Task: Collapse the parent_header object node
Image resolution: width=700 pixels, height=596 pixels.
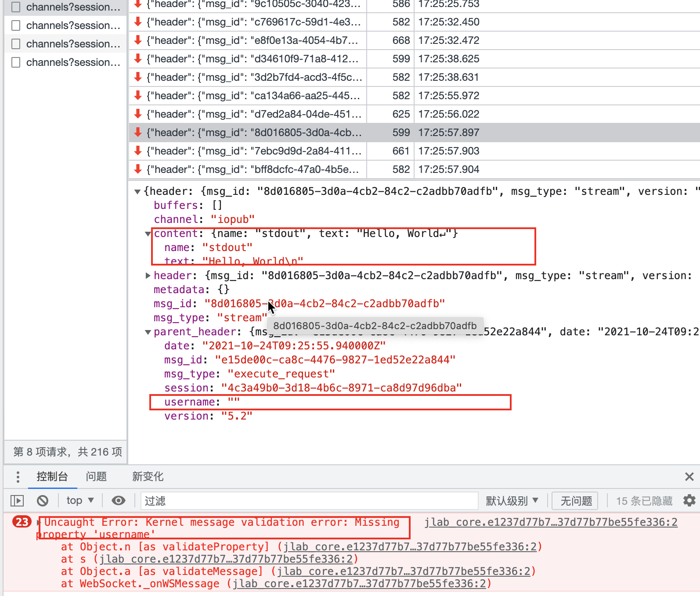Action: [x=148, y=332]
